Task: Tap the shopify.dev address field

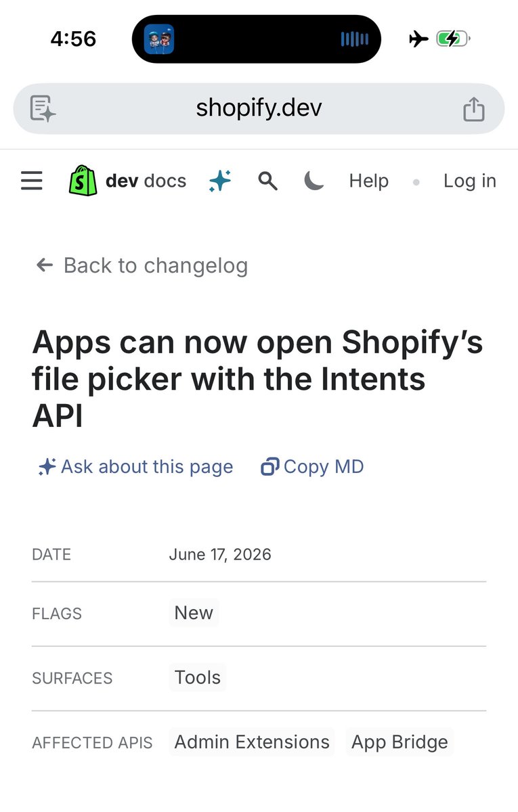Action: click(x=259, y=108)
